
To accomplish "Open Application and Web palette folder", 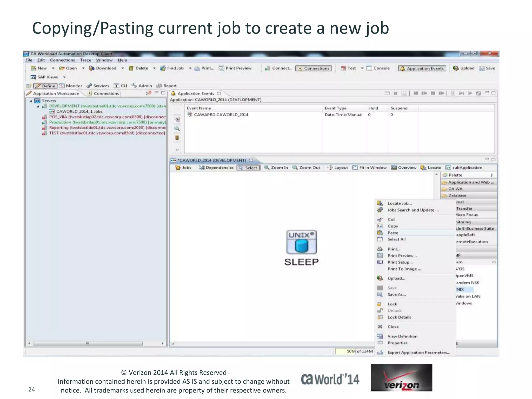I will click(x=469, y=182).
